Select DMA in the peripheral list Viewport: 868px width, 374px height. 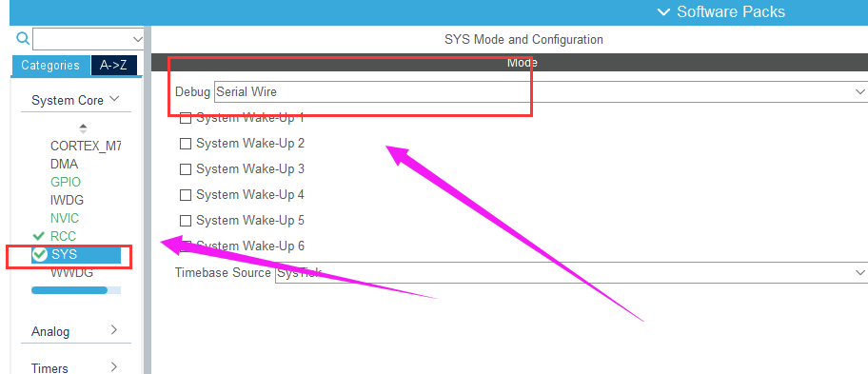[64, 164]
